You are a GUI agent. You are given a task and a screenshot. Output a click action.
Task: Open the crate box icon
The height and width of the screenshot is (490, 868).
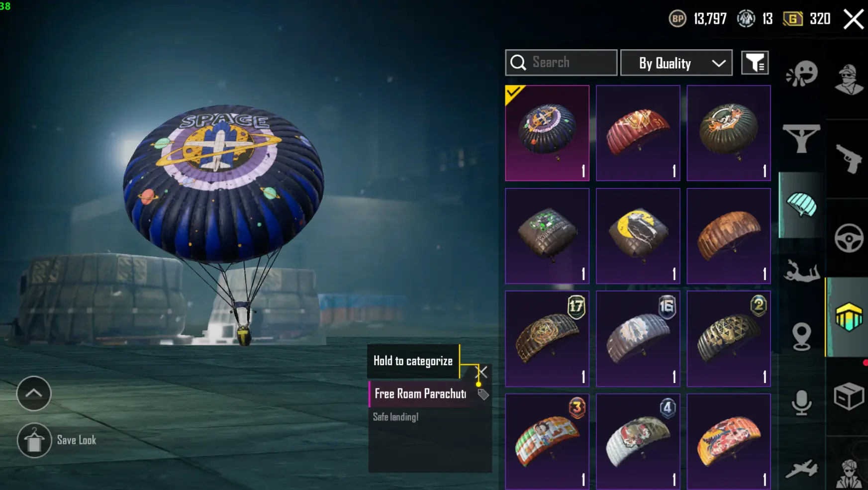click(849, 396)
